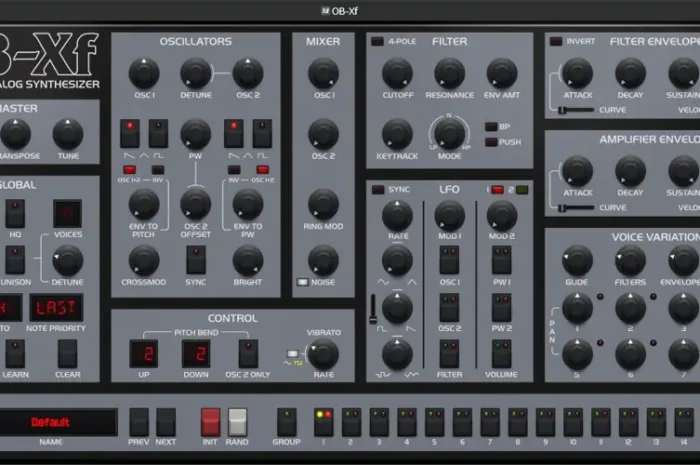Image resolution: width=700 pixels, height=465 pixels.
Task: Toggle LFO mod 2 PW 2 routing button
Action: [502, 307]
